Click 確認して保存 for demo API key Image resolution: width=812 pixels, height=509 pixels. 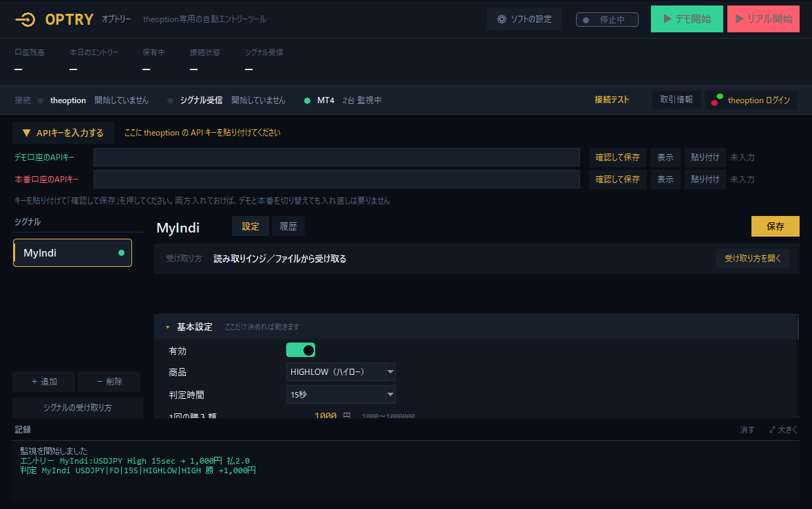click(x=617, y=158)
